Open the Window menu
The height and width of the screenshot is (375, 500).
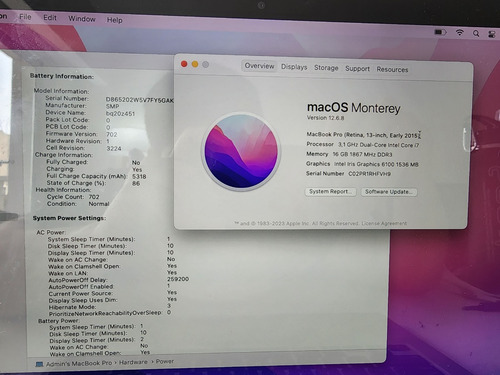click(82, 19)
